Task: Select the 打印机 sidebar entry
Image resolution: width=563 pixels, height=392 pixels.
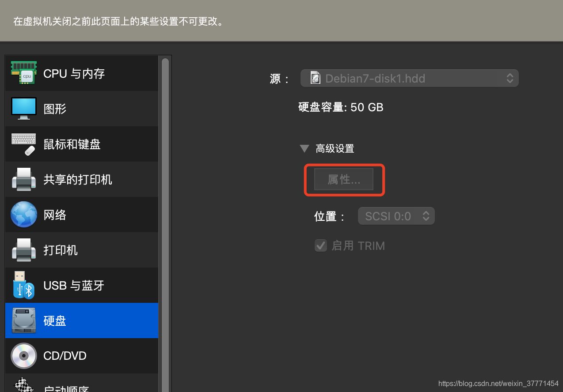Action: [82, 250]
